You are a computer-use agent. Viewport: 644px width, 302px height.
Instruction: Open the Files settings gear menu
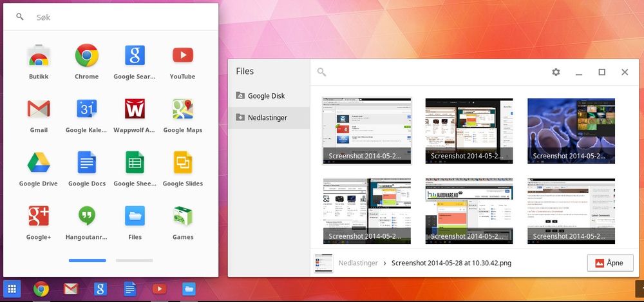(556, 72)
